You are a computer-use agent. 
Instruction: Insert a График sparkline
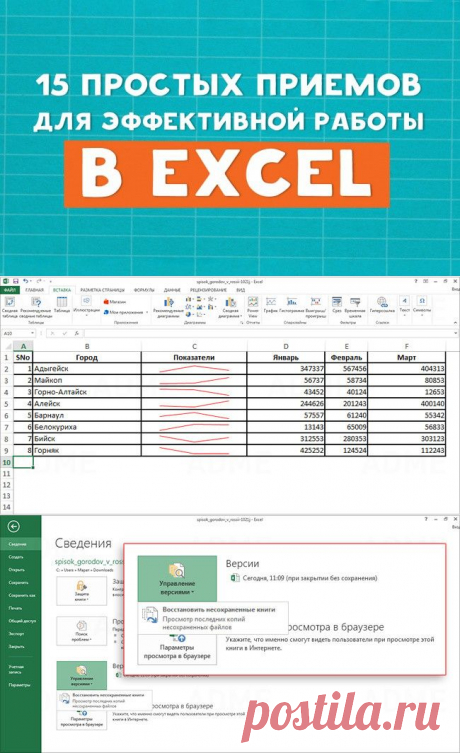click(x=271, y=304)
